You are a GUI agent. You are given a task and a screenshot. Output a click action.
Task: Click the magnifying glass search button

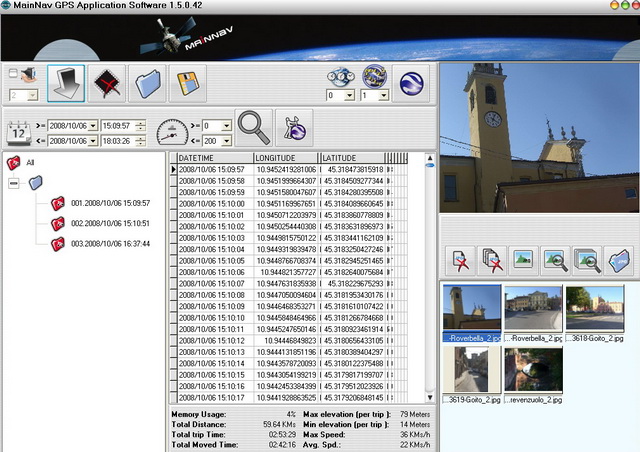pyautogui.click(x=253, y=128)
